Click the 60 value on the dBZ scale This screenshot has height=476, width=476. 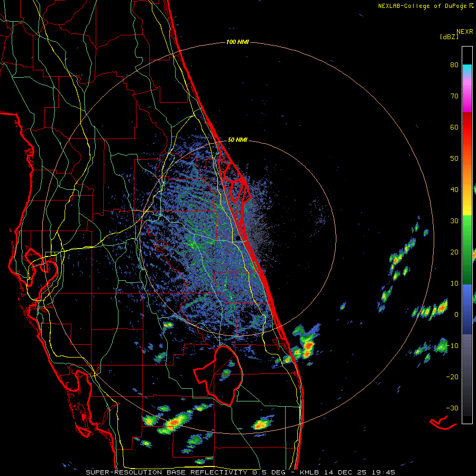(454, 127)
